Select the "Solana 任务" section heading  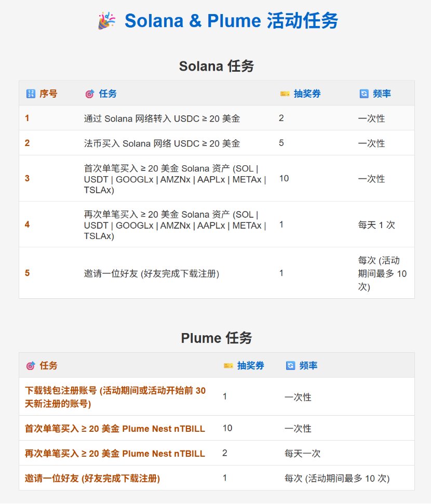(x=216, y=67)
